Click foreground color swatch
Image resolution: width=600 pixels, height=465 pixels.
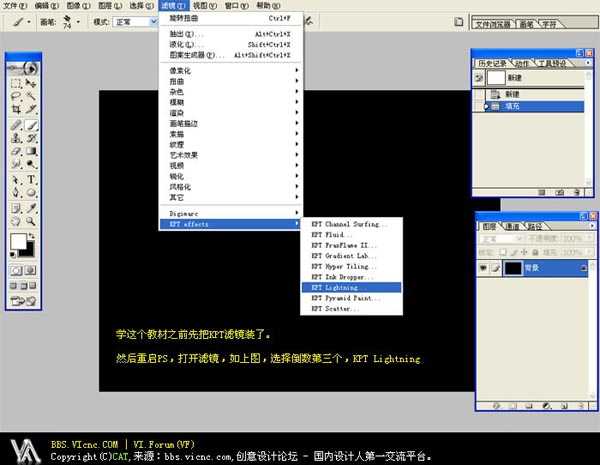point(18,241)
